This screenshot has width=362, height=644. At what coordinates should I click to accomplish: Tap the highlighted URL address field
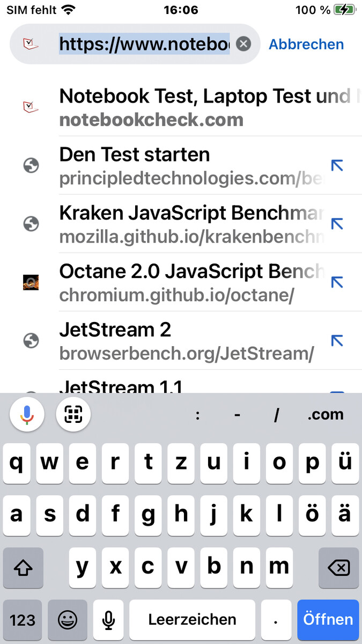pyautogui.click(x=144, y=44)
